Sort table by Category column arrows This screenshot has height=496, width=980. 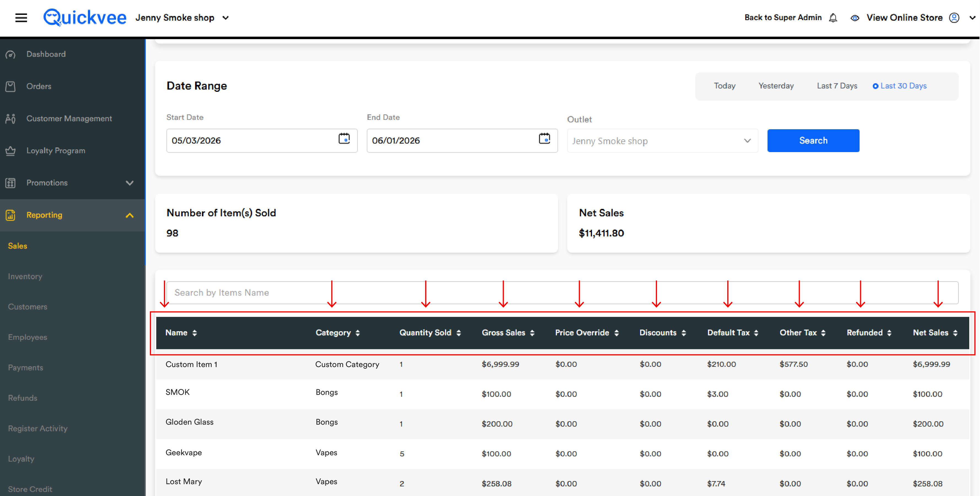(x=358, y=333)
